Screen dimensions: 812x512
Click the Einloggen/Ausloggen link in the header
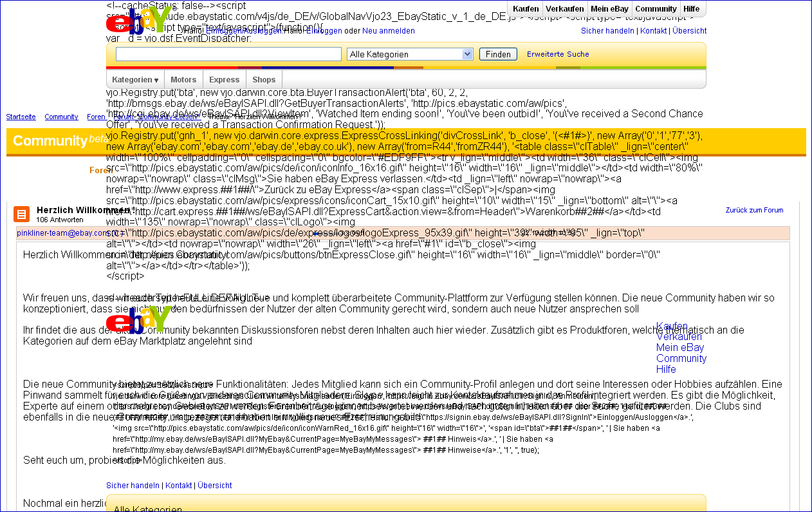click(243, 31)
